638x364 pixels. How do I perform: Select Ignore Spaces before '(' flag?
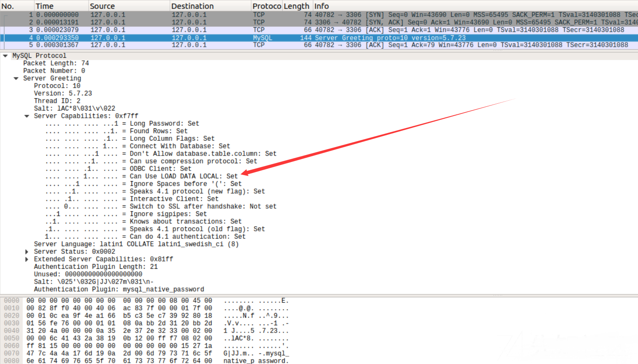143,184
